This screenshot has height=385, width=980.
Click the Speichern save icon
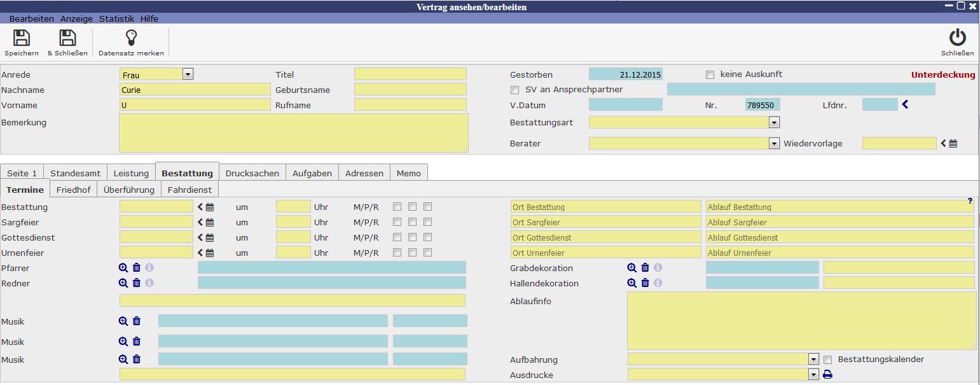pos(22,38)
